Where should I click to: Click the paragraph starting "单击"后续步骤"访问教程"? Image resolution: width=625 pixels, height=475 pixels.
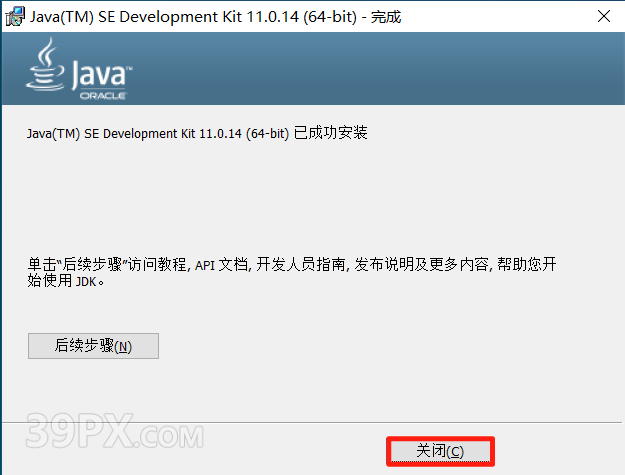point(291,272)
